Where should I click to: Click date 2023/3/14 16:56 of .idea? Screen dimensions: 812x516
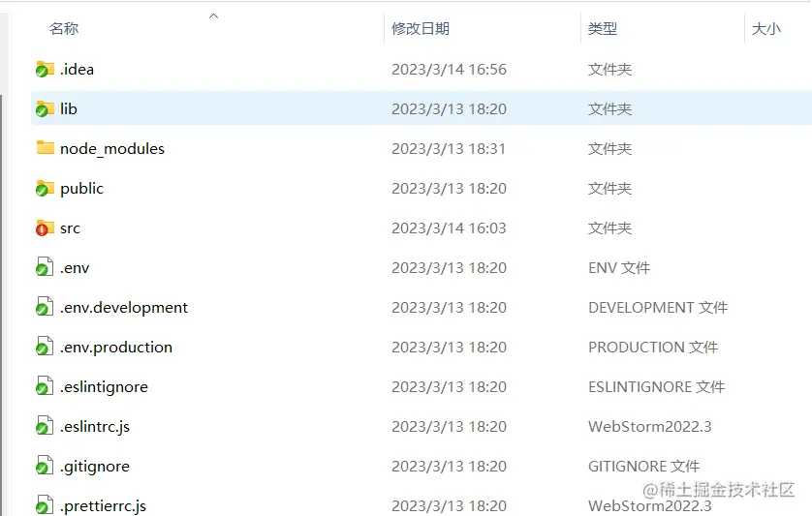449,70
